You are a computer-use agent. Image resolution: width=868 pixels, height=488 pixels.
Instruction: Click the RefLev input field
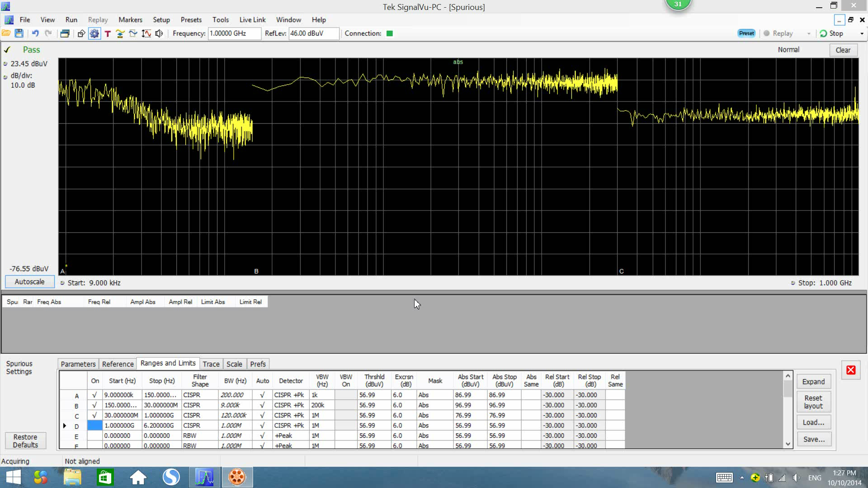pyautogui.click(x=314, y=33)
